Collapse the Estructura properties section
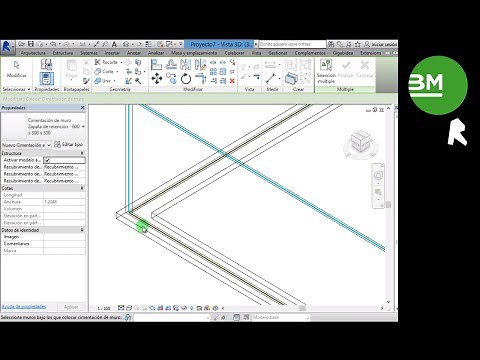Screen dimensions: 480x360 click(x=82, y=153)
